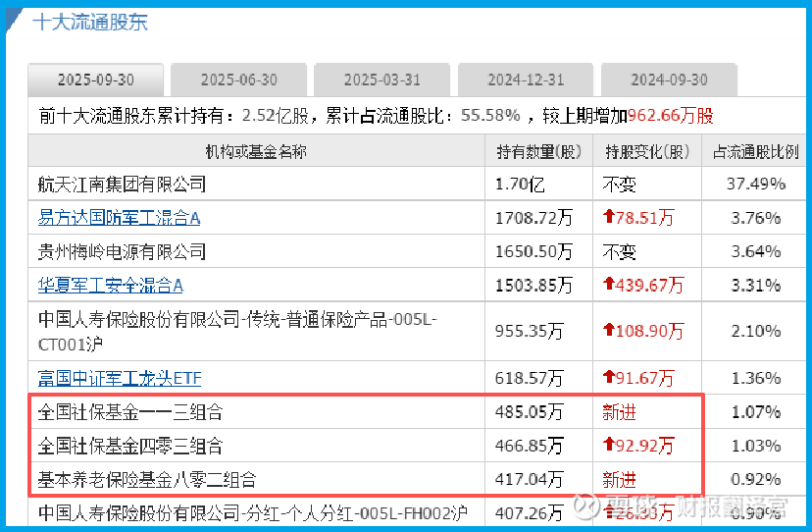This screenshot has width=812, height=532.
Task: Select the 持有数量(股) column header
Action: [x=539, y=151]
